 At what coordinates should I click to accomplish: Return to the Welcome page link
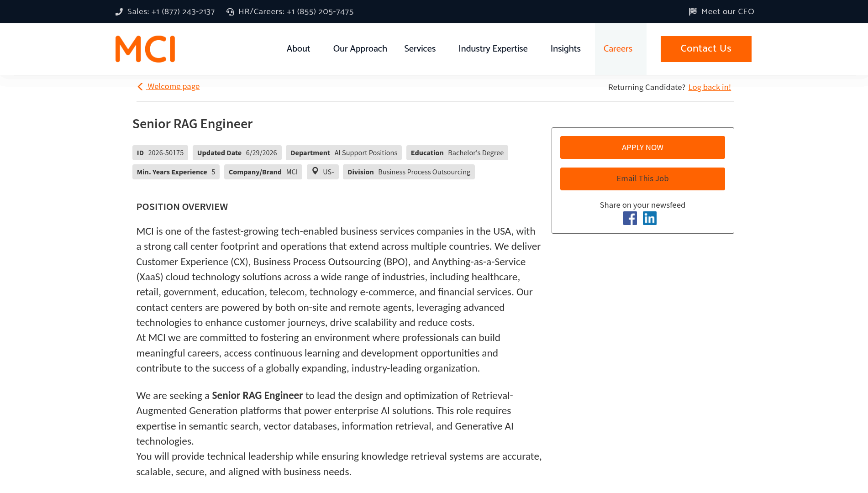(173, 86)
